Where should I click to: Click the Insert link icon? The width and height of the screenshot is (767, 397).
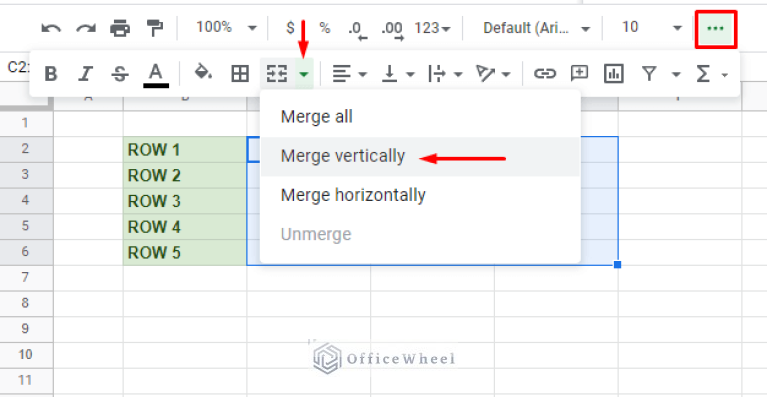(544, 74)
